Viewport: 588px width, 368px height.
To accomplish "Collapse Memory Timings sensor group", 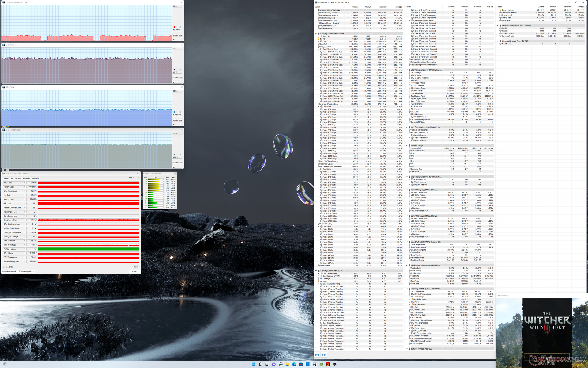I will coord(407,146).
